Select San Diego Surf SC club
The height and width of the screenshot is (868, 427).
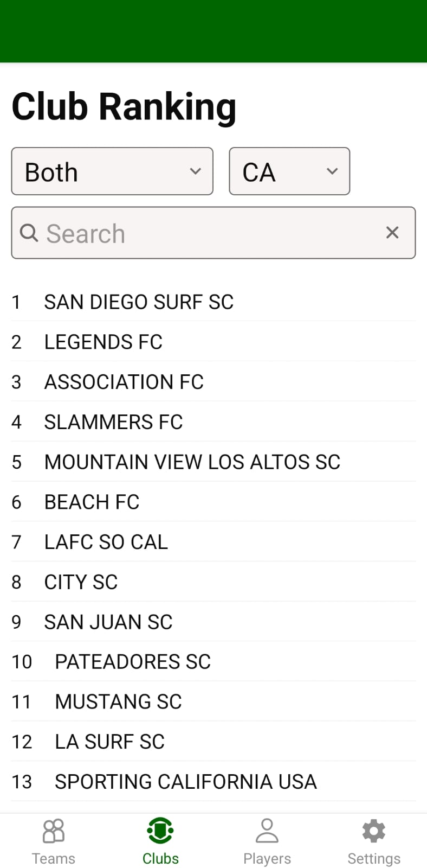point(139,302)
